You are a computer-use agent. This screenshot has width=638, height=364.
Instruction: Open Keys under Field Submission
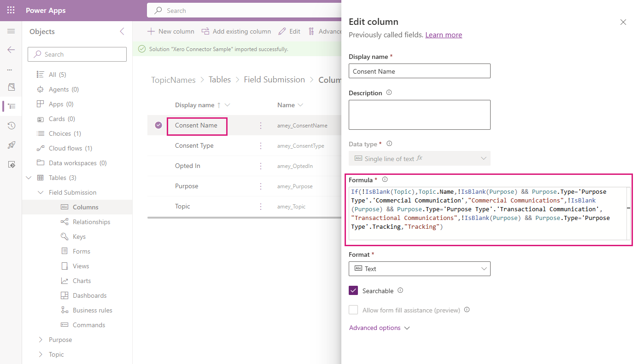[79, 237]
